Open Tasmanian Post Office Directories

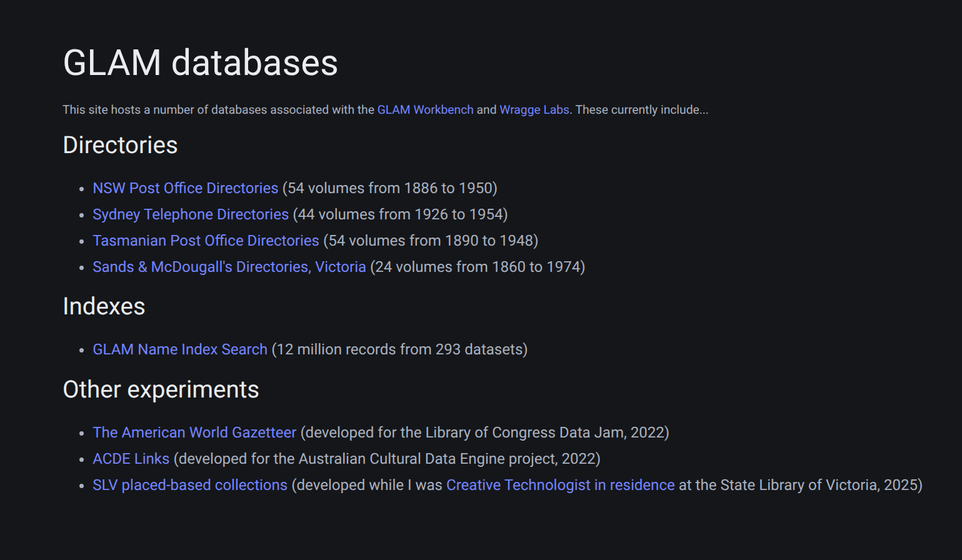point(206,241)
